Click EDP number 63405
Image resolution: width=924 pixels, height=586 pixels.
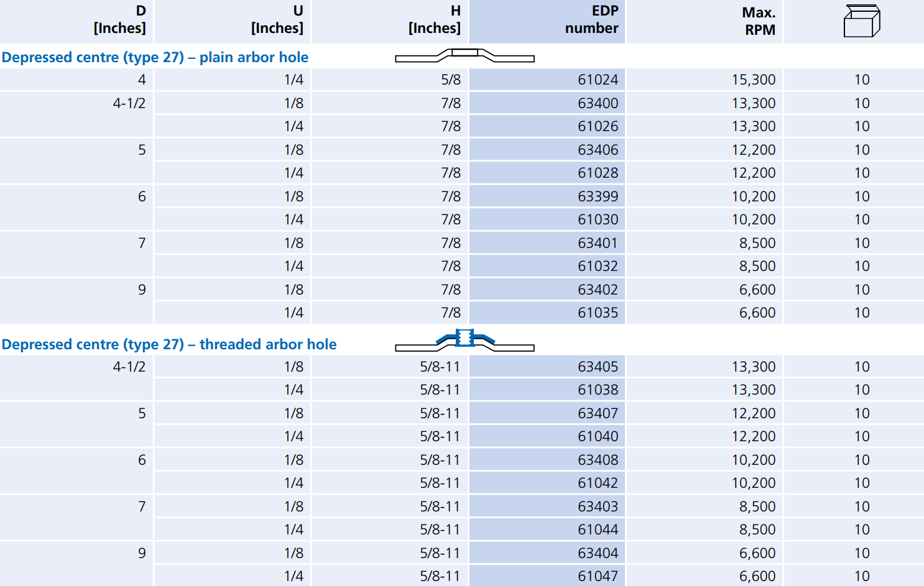pos(598,367)
